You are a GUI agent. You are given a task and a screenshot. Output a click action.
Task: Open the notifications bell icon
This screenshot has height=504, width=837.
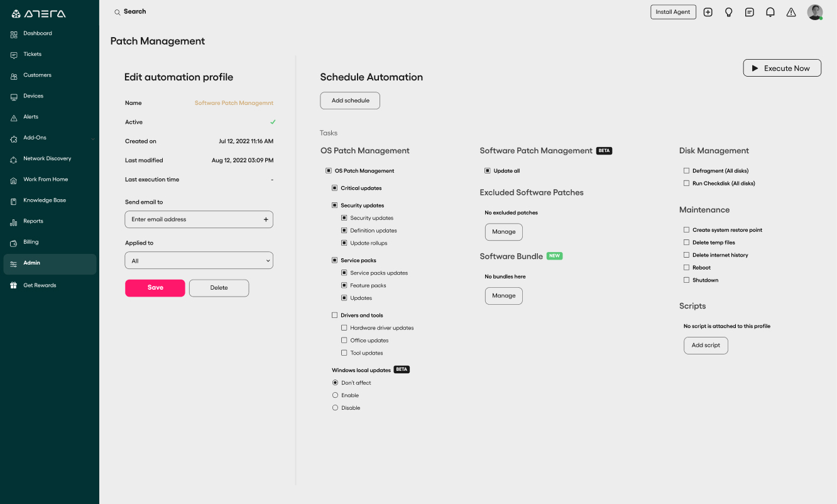pyautogui.click(x=770, y=12)
